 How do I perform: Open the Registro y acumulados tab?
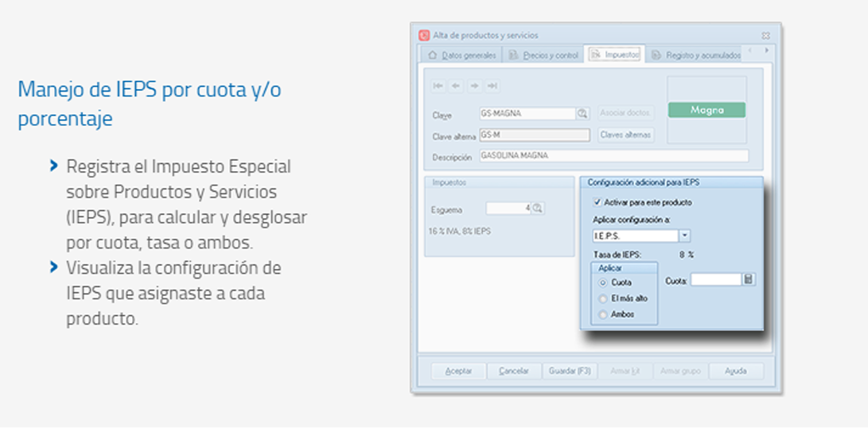(696, 55)
